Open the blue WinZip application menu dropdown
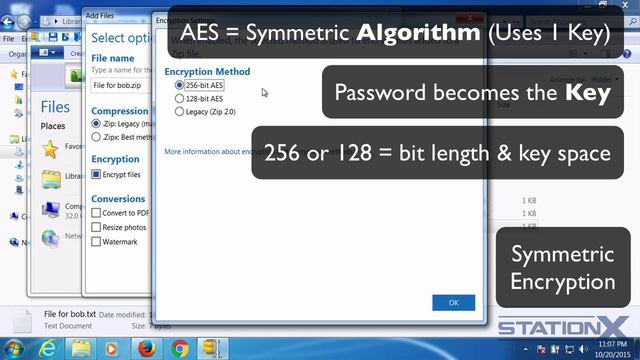Image resolution: width=640 pixels, height=360 pixels. click(x=47, y=53)
